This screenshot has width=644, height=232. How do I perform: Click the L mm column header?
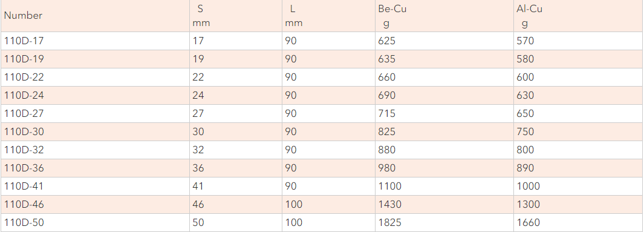pos(294,16)
